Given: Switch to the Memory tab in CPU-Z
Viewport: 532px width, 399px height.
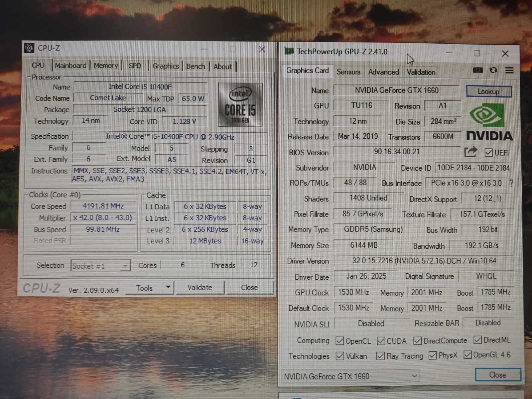Looking at the screenshot, I should tap(106, 66).
